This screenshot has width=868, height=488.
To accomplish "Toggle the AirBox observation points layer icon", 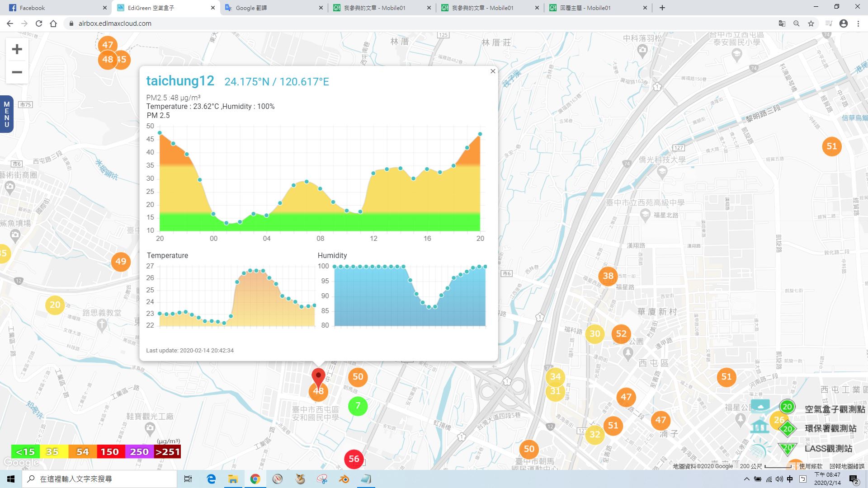I will point(760,406).
